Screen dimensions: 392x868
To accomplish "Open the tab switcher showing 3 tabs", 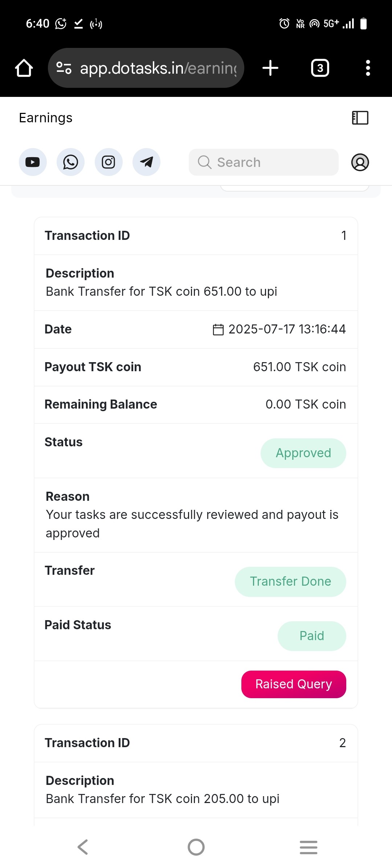I will (320, 68).
